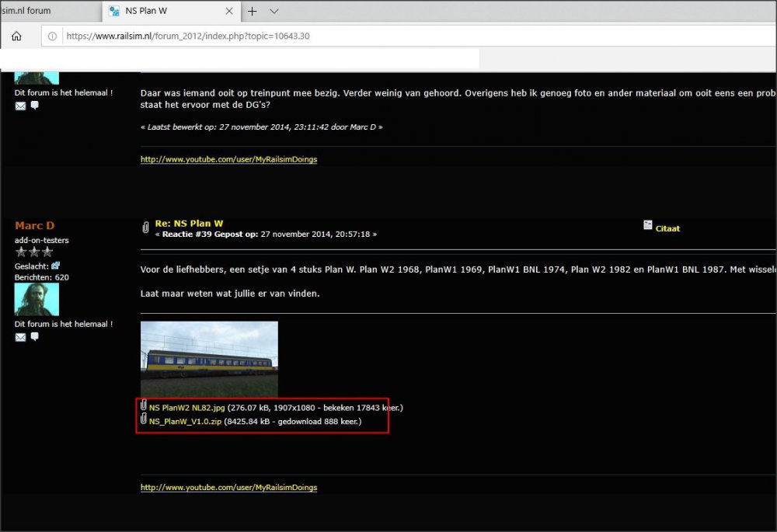
Task: Click the quote icon next to Citaat
Action: [648, 225]
